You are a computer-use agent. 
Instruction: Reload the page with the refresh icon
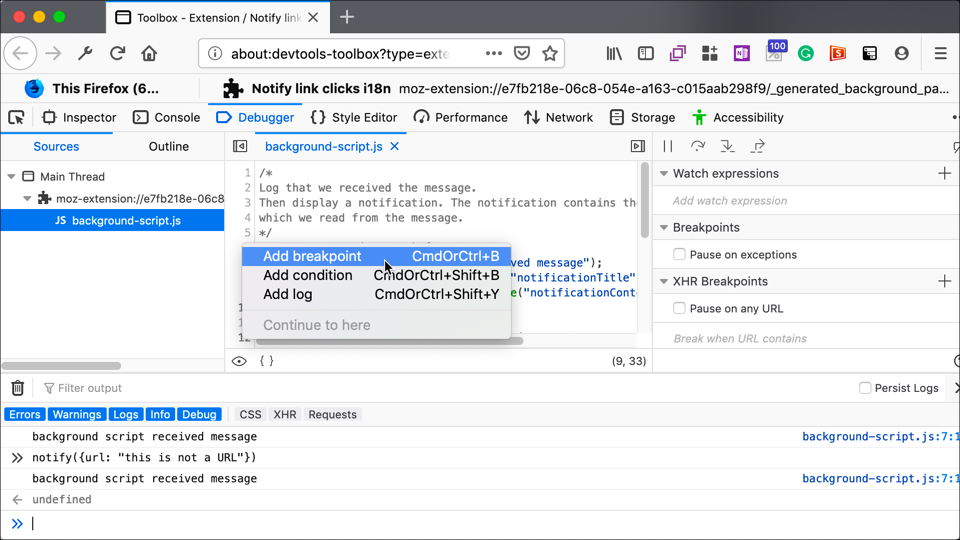(x=118, y=53)
